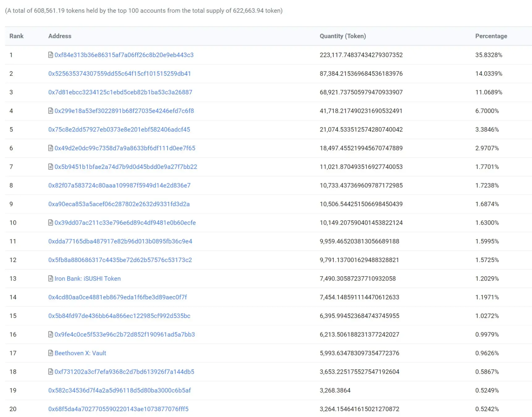Click contract icon beside 0x9fe4c0ce address
Screen dimensions: 532x417
click(51, 334)
